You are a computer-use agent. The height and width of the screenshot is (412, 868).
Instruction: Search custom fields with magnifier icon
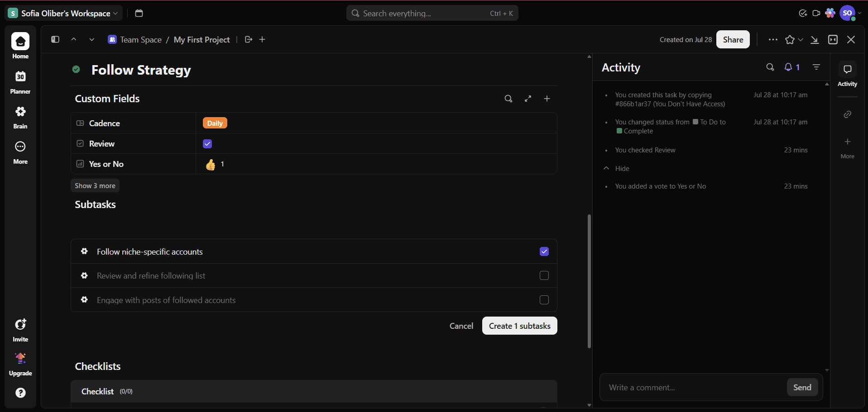[x=508, y=99]
